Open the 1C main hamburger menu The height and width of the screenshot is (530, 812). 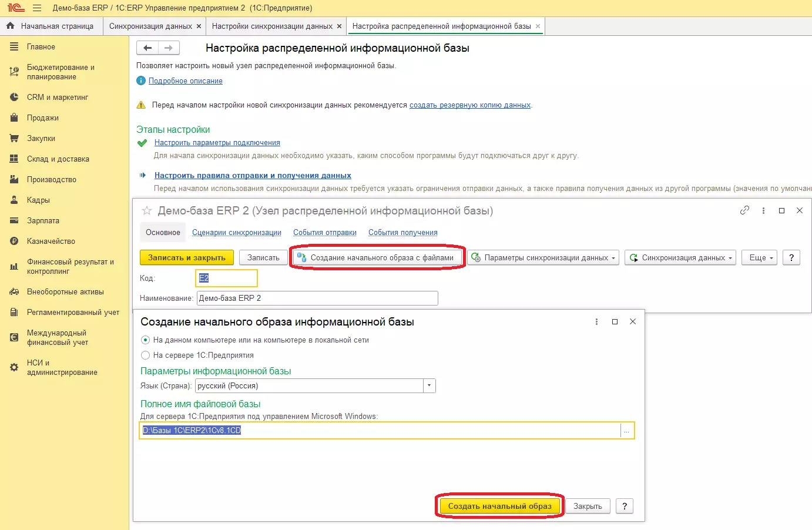click(37, 8)
